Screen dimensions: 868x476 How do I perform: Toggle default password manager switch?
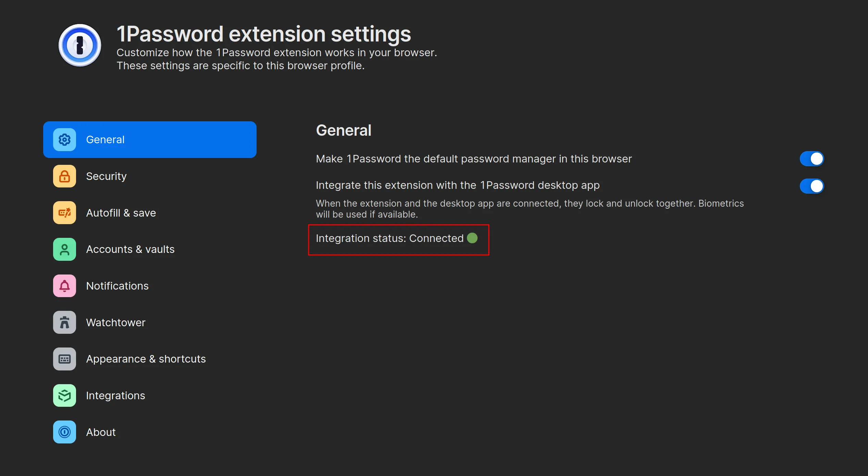(x=811, y=159)
